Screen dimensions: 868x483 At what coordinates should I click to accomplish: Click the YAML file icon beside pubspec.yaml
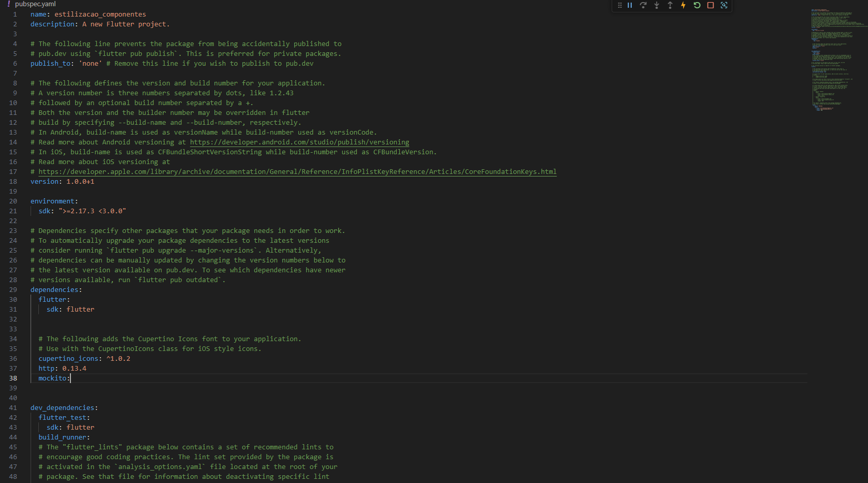point(9,4)
